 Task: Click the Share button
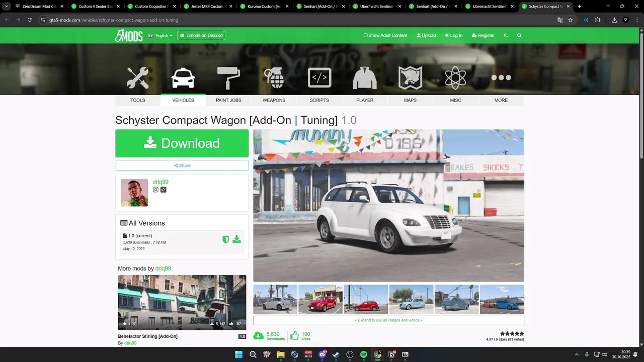pos(182,165)
